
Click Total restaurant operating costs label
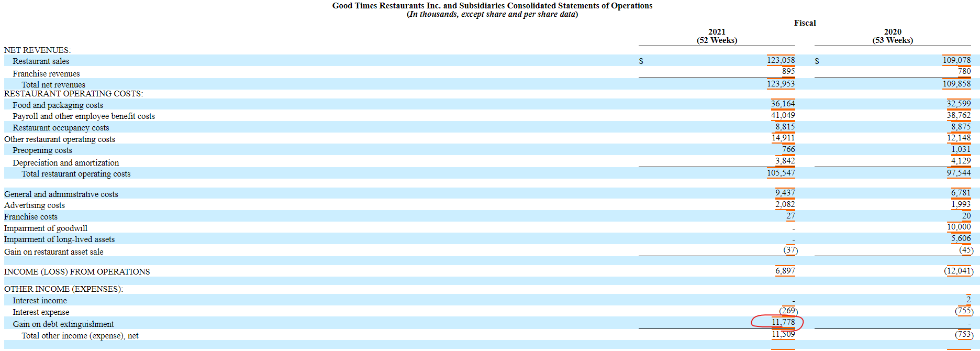pos(76,174)
